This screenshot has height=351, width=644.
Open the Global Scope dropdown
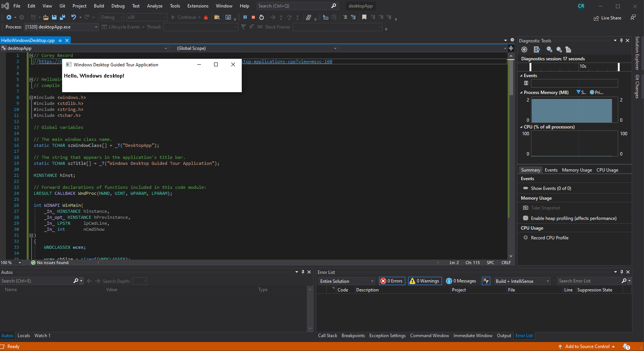pos(253,48)
